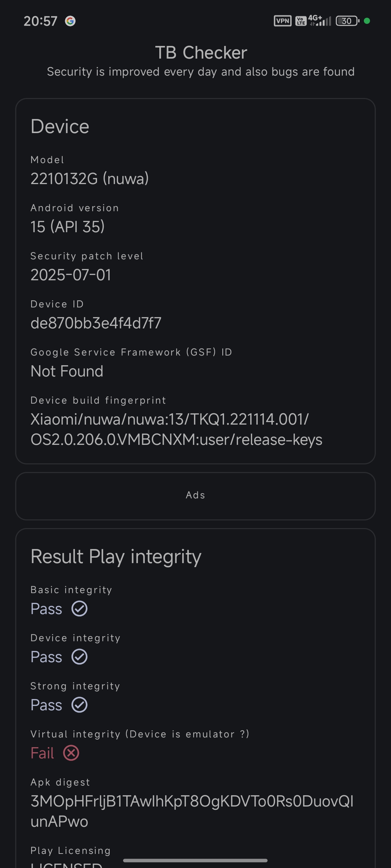This screenshot has width=391, height=868.
Task: Select the Device ID value de870bb3e4f4d7f7
Action: [x=96, y=323]
